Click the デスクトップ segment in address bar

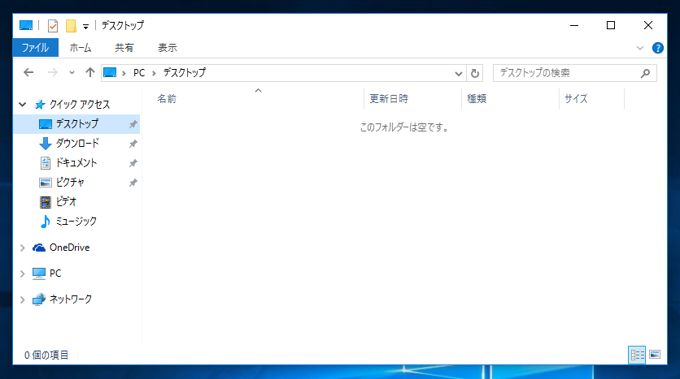pos(184,72)
